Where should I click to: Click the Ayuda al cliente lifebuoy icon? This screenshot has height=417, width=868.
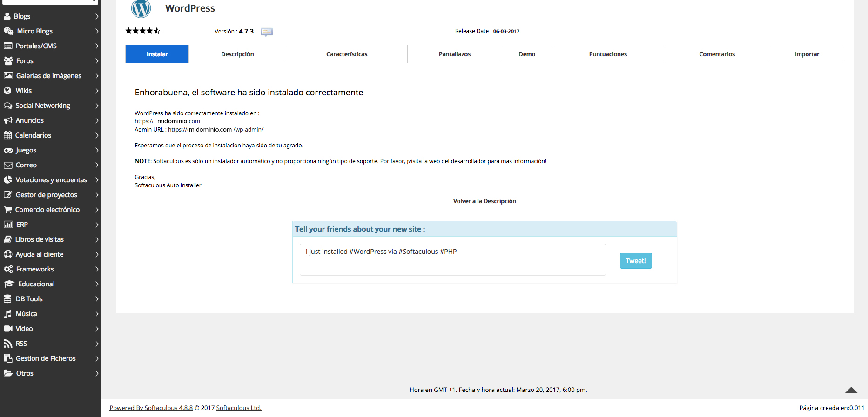click(8, 254)
